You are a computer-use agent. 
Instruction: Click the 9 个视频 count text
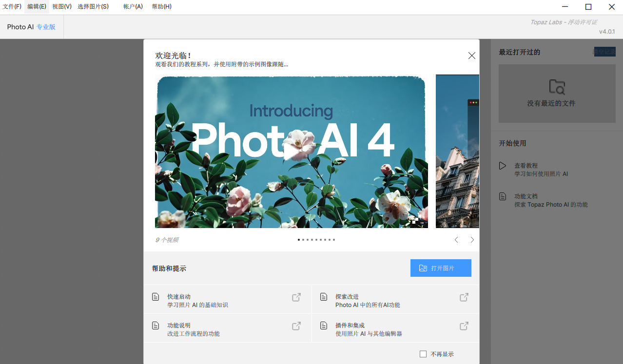(167, 240)
